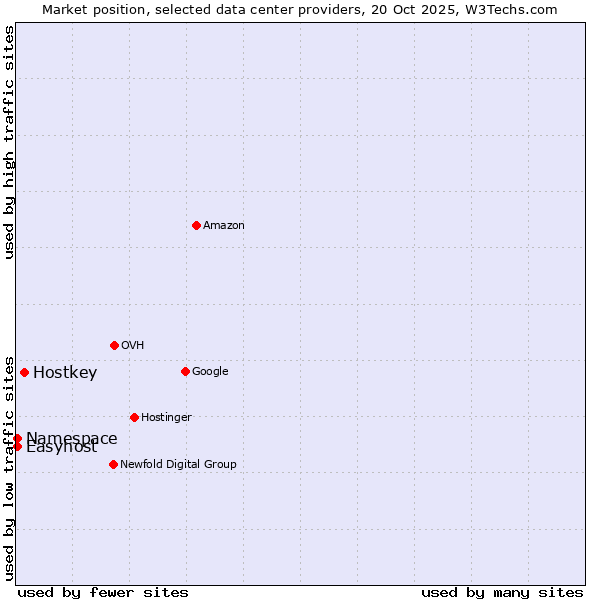The height and width of the screenshot is (600, 600).
Task: Click the Hostinger text label
Action: point(166,417)
